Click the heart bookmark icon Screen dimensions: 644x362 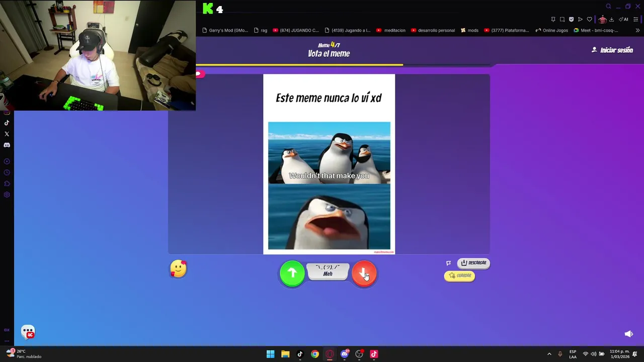[x=589, y=19]
